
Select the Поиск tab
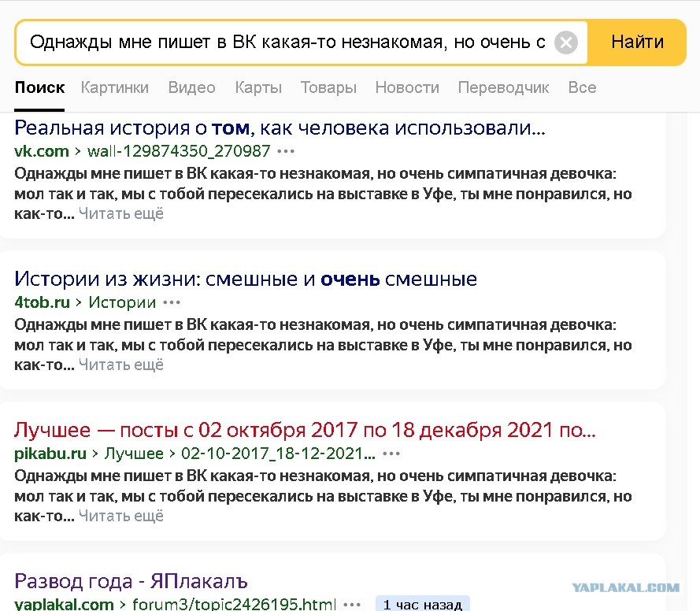[39, 87]
